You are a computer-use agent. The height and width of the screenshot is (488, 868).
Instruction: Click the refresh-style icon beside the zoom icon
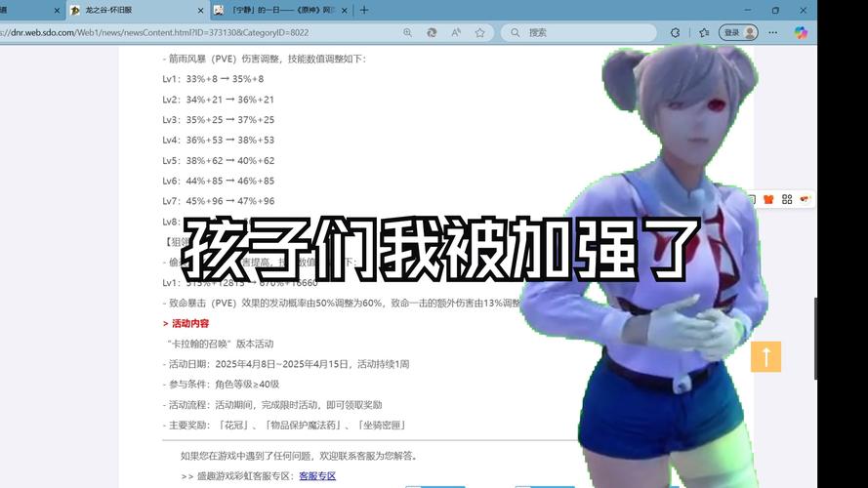(x=432, y=32)
